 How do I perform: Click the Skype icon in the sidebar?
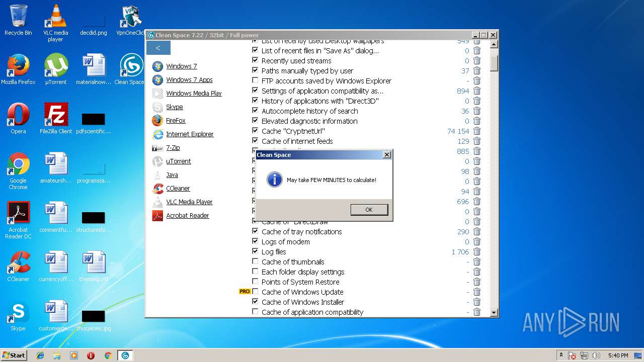[157, 107]
